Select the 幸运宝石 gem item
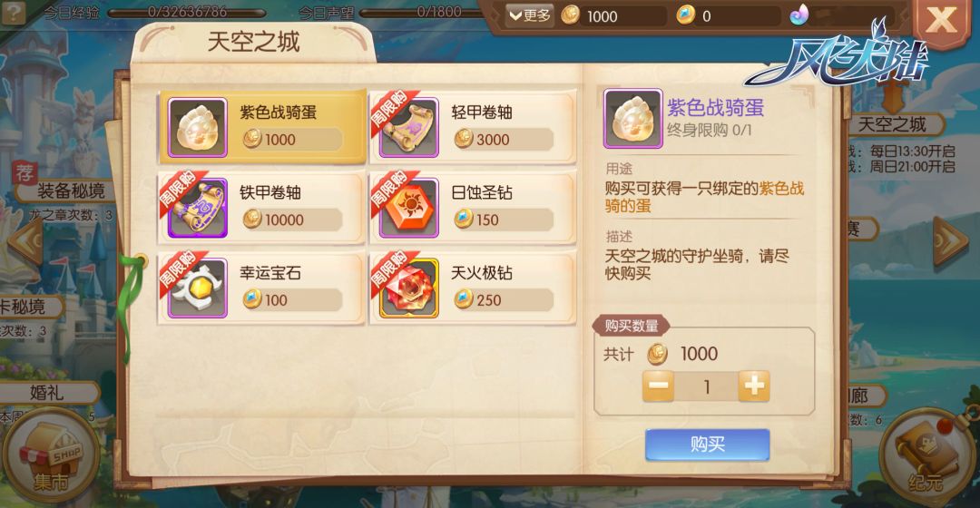 262,288
